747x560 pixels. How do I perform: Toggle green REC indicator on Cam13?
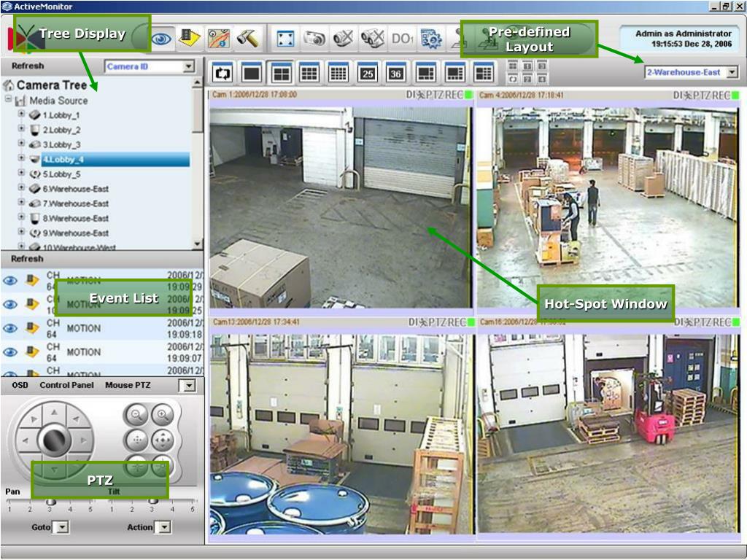[471, 322]
